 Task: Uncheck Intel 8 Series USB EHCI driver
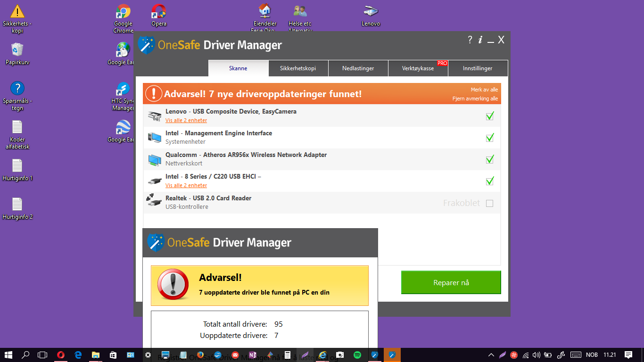click(490, 181)
